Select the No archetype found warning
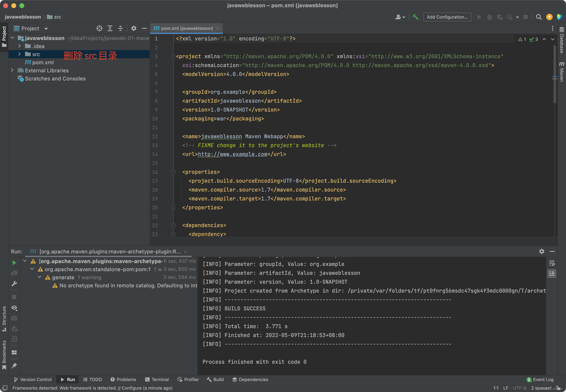Viewport: 566px width, 392px height. pos(125,285)
